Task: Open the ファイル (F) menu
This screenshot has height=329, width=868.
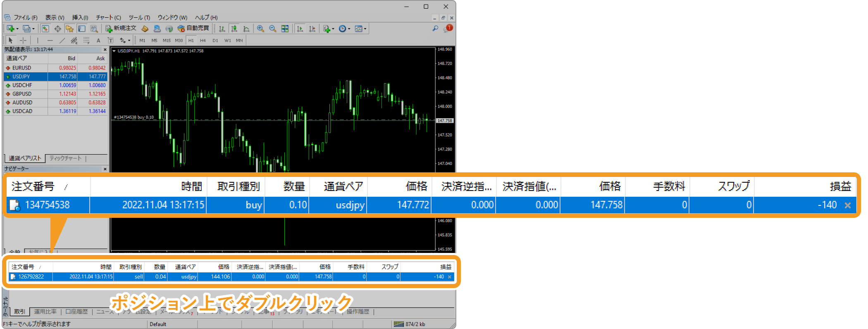Action: coord(26,17)
